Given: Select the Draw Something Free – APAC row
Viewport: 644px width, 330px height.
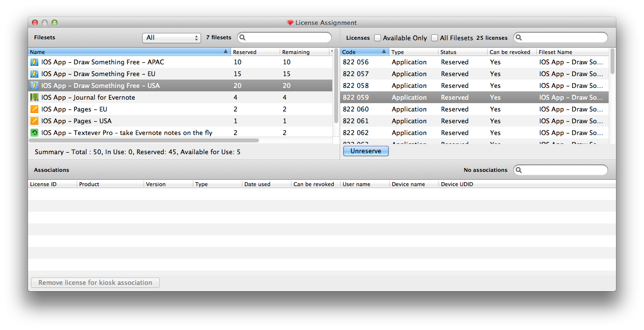Looking at the screenshot, I should [x=180, y=62].
